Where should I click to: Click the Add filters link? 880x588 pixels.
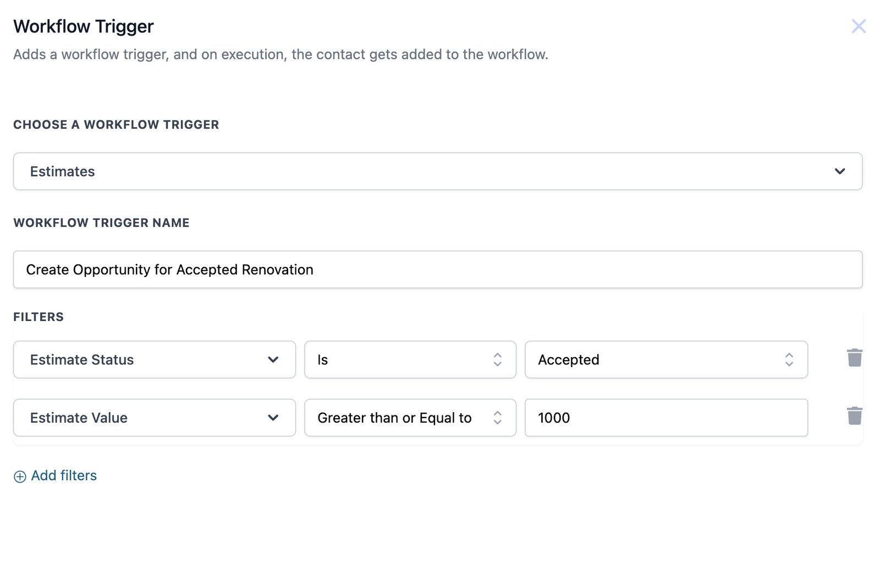click(x=64, y=476)
